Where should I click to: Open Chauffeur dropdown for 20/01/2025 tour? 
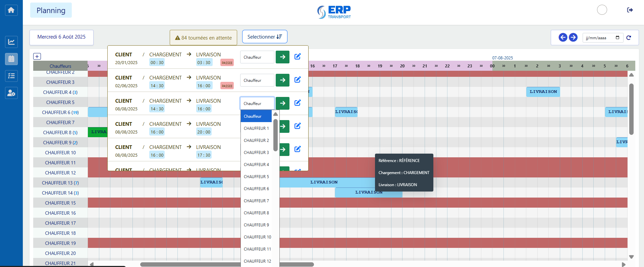257,57
